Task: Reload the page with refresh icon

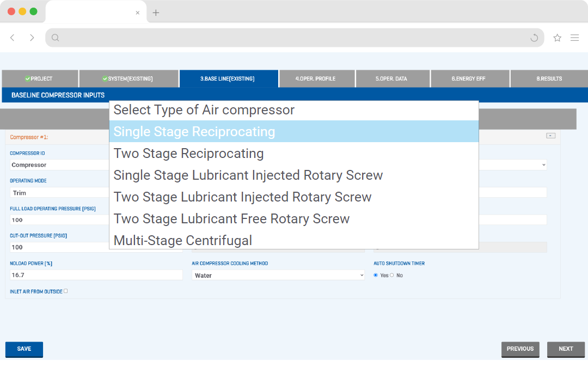Action: [534, 38]
